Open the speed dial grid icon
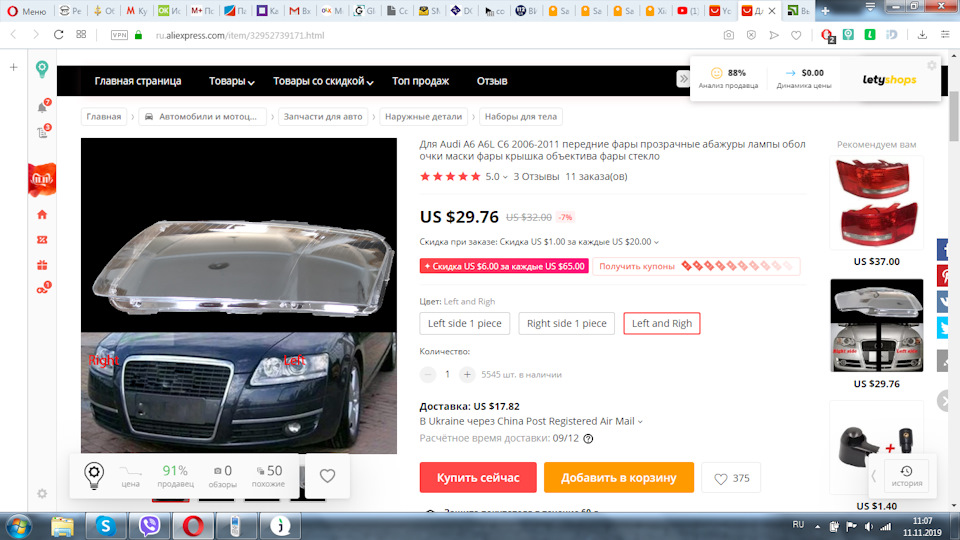This screenshot has height=540, width=960. [x=81, y=35]
